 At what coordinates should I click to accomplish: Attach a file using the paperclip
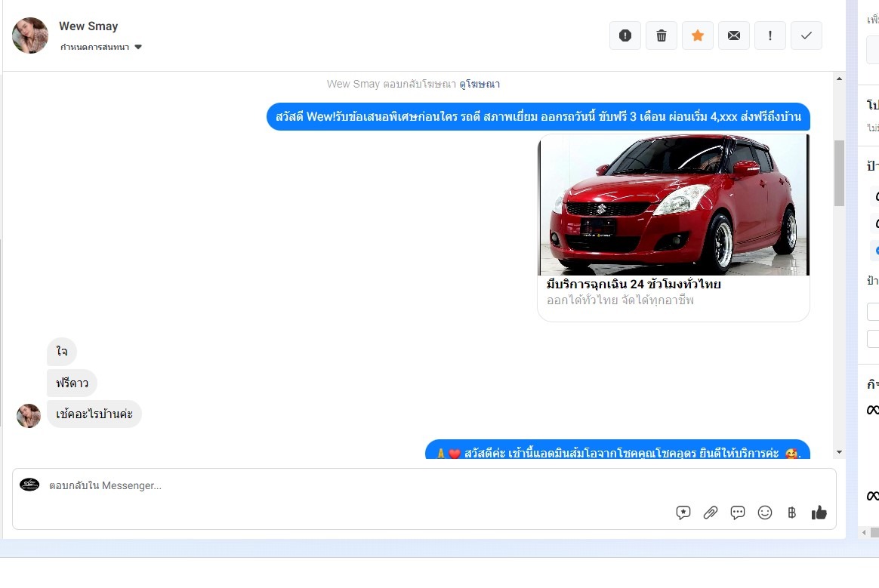point(711,513)
